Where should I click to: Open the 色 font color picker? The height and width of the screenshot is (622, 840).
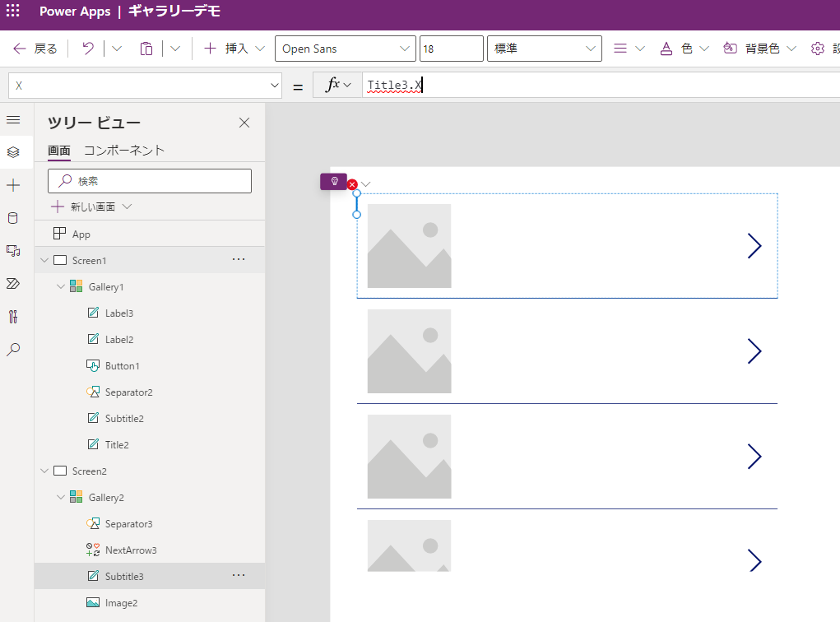pos(685,49)
